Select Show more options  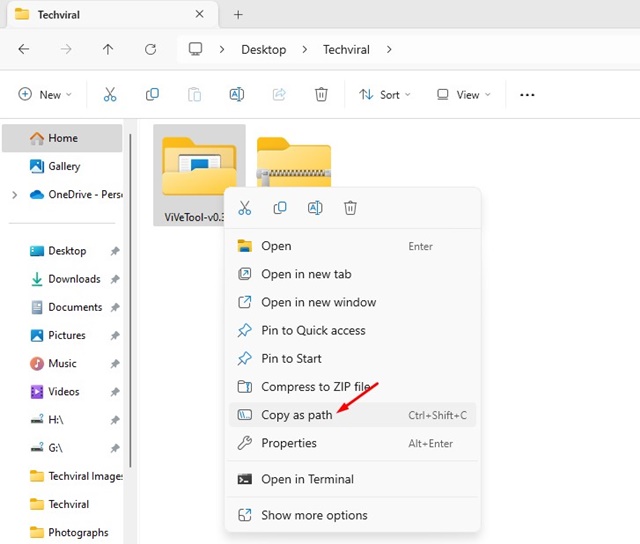tap(353, 515)
